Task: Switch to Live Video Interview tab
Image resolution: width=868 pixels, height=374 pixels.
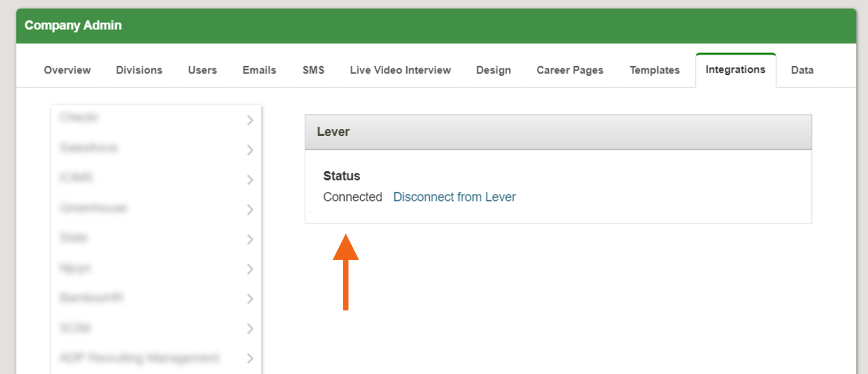Action: pyautogui.click(x=400, y=70)
